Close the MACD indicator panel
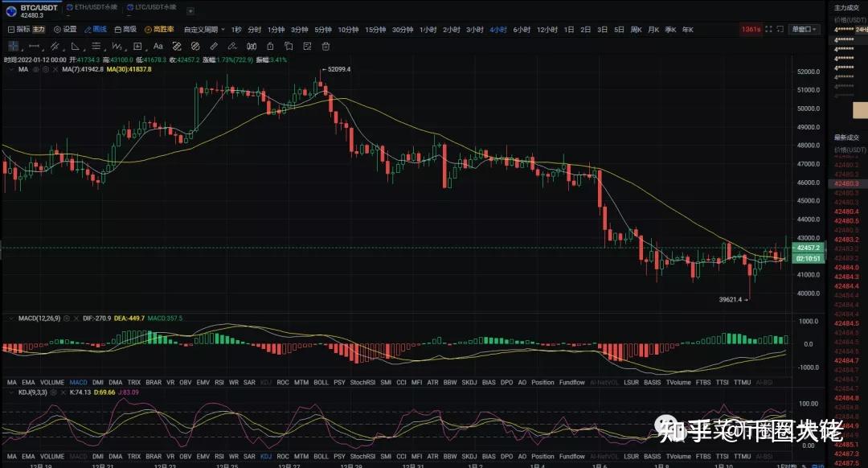Screen dimensions: 868x468 [76, 318]
